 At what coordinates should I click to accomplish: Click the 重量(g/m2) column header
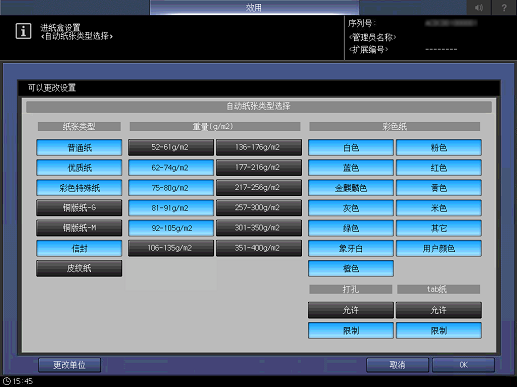point(215,126)
